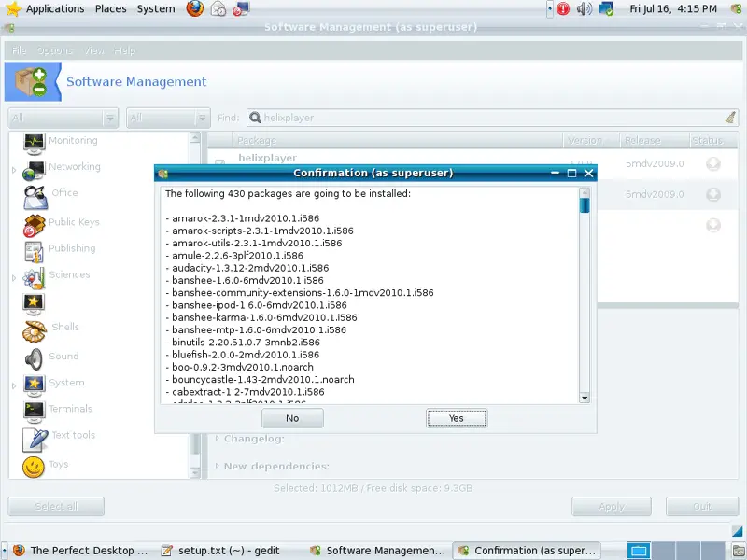The width and height of the screenshot is (747, 560).
Task: Click the Quit button
Action: click(x=702, y=506)
